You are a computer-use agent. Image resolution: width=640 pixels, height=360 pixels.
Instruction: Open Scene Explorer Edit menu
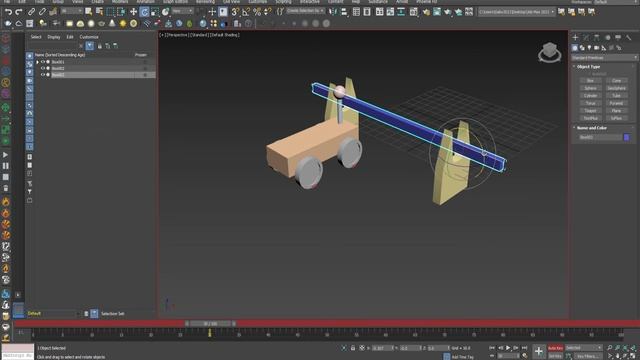click(70, 37)
